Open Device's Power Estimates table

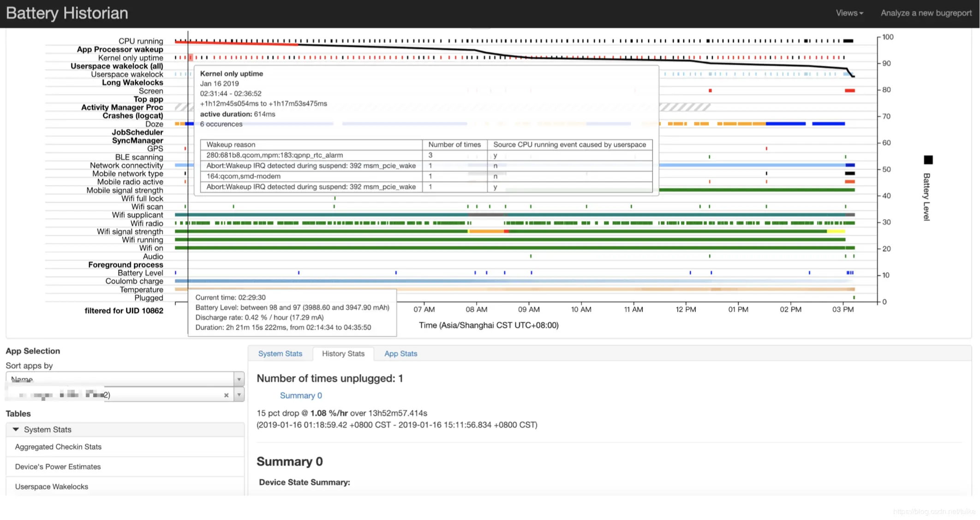click(x=125, y=466)
